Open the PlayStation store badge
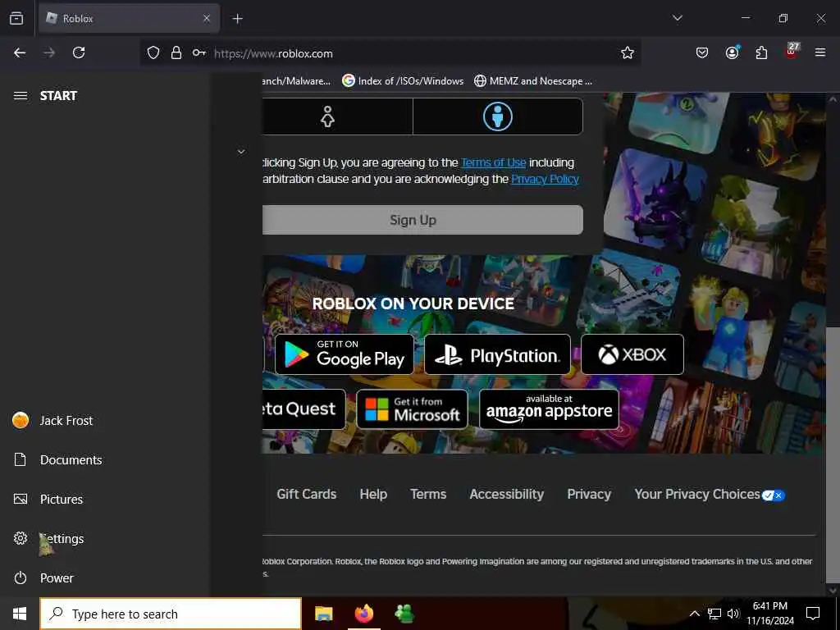 [497, 354]
